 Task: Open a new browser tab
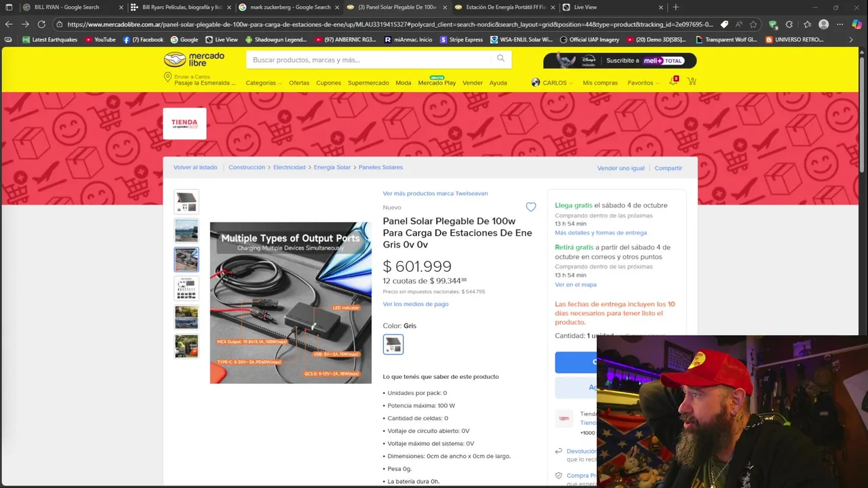675,7
